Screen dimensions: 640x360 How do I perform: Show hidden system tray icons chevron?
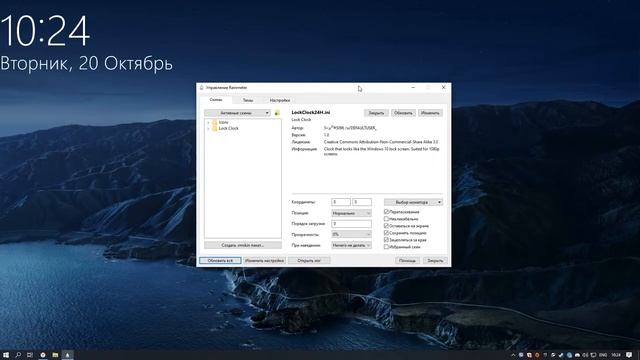[x=513, y=355]
